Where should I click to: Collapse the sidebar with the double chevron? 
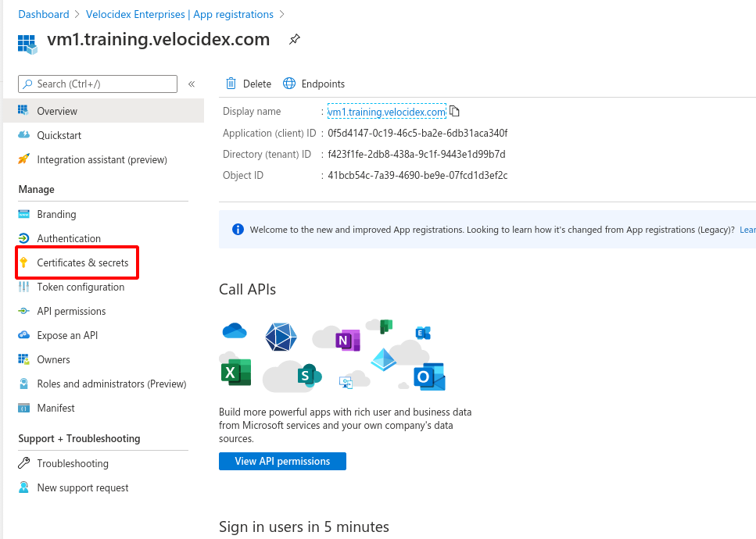(x=192, y=84)
